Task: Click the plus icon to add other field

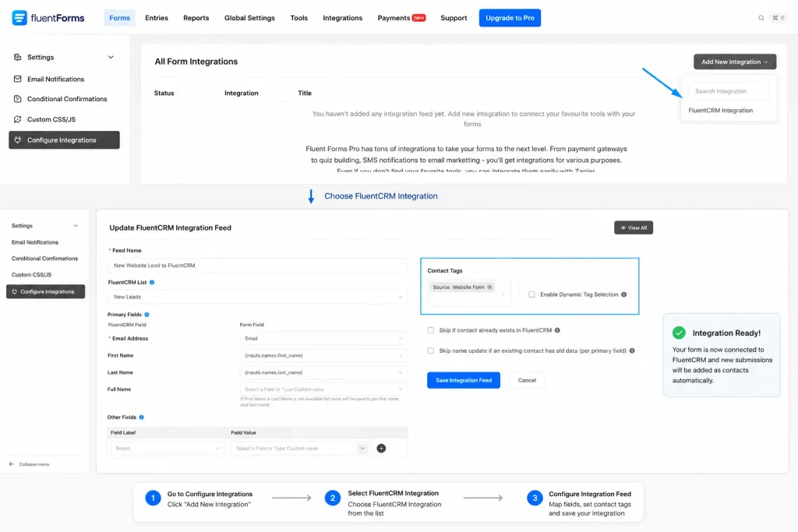Action: click(381, 448)
